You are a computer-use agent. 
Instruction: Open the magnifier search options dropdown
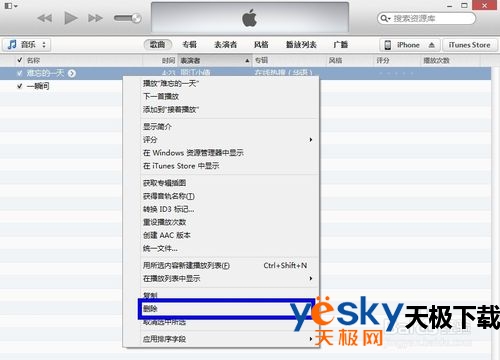point(385,18)
